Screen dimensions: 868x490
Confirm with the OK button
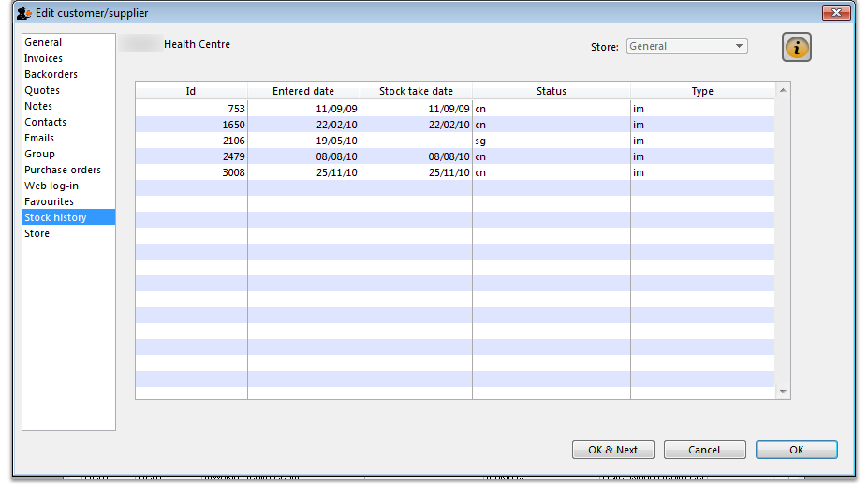click(796, 450)
